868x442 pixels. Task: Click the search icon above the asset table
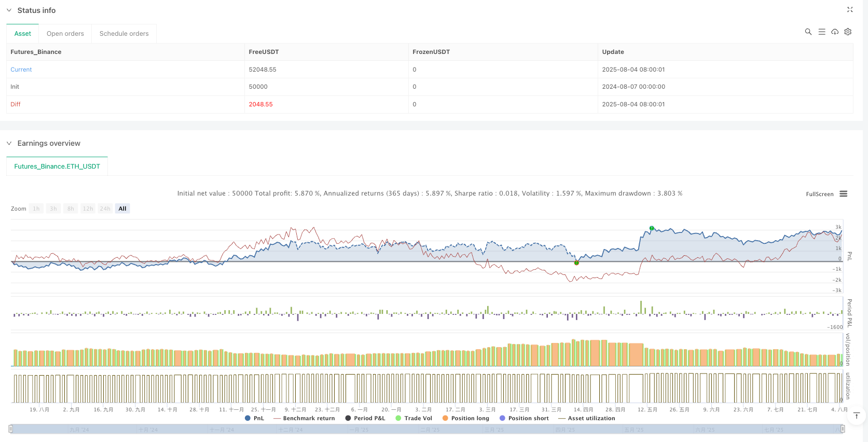808,32
